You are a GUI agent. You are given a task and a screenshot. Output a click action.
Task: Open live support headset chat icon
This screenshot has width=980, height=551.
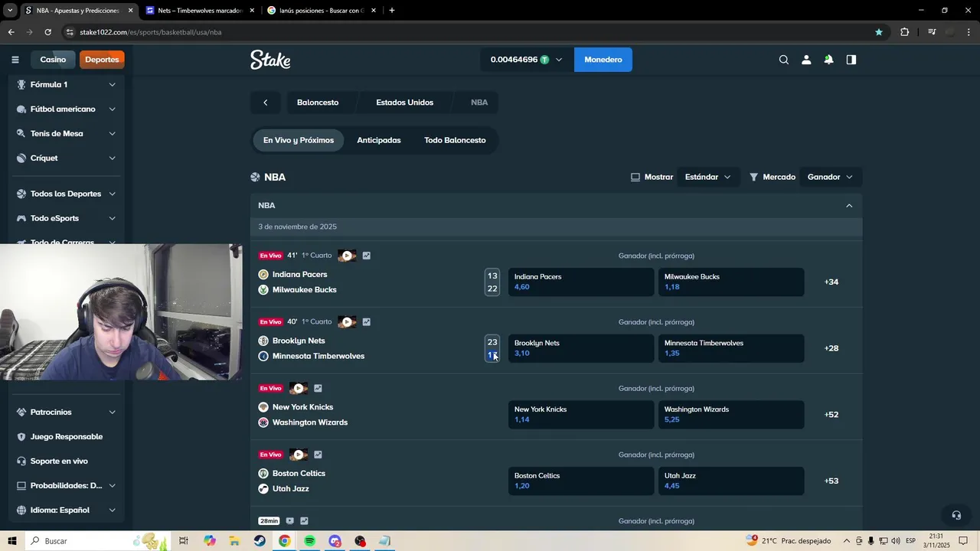coord(955,515)
